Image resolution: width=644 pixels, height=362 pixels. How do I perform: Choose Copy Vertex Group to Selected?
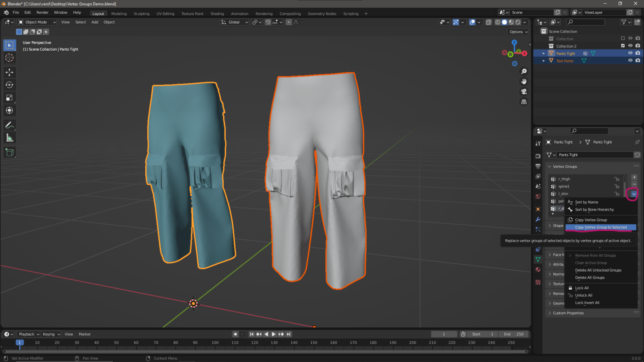coord(600,227)
